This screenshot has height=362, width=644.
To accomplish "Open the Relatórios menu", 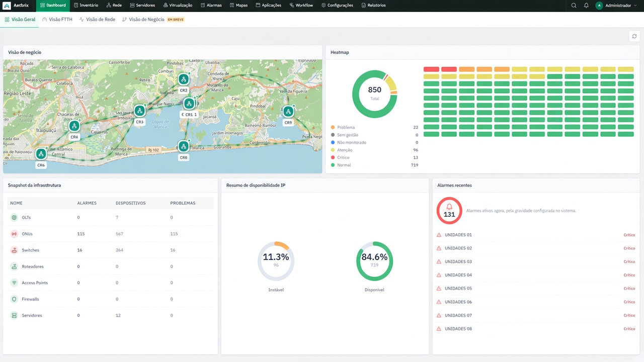I will click(374, 6).
